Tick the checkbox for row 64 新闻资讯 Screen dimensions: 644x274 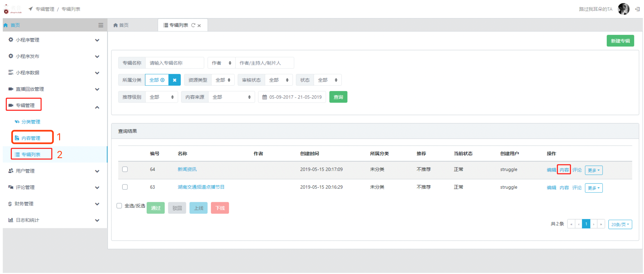click(x=125, y=169)
